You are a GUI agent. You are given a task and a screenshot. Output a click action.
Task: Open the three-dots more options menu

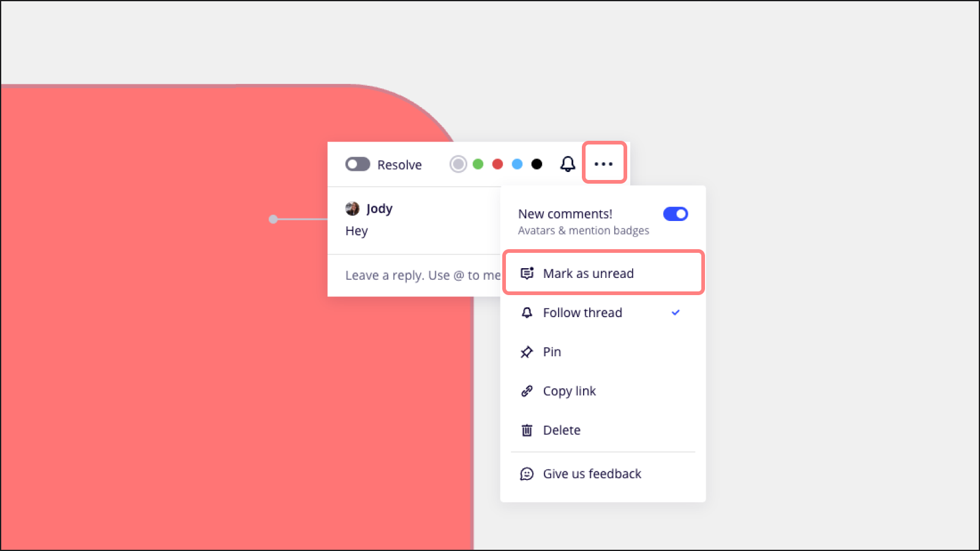(603, 163)
